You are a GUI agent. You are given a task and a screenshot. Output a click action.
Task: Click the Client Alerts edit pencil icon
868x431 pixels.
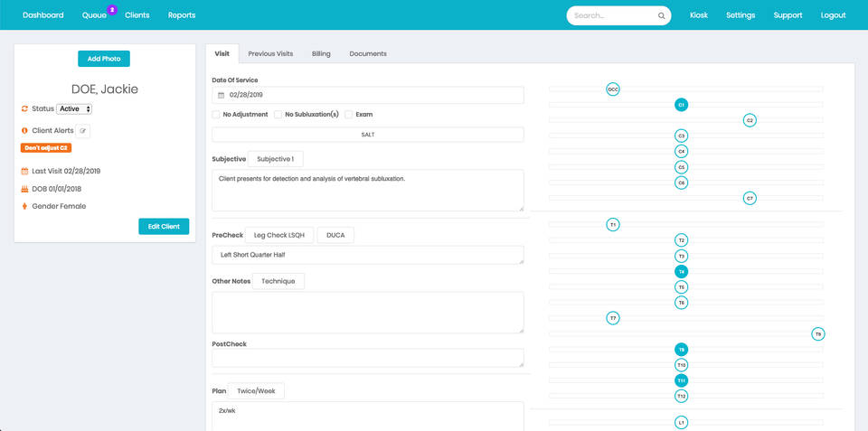82,131
